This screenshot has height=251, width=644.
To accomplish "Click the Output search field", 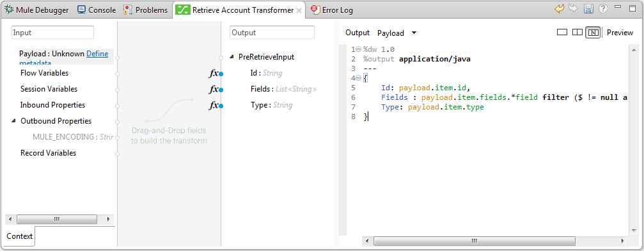I will (x=272, y=33).
